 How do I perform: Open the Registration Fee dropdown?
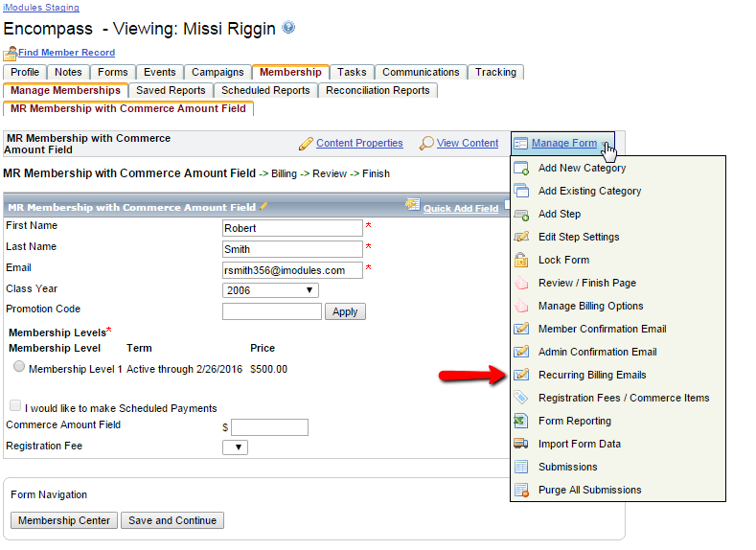click(x=236, y=447)
